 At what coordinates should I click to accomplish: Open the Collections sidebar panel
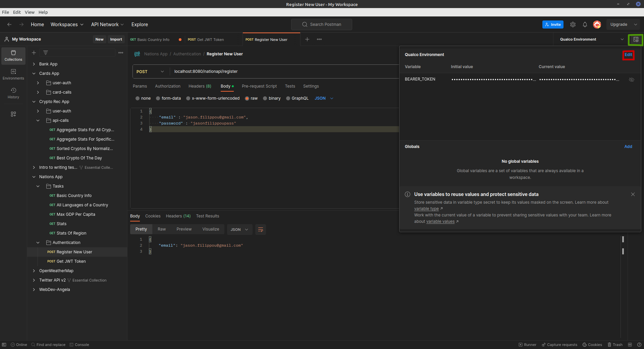[x=13, y=56]
